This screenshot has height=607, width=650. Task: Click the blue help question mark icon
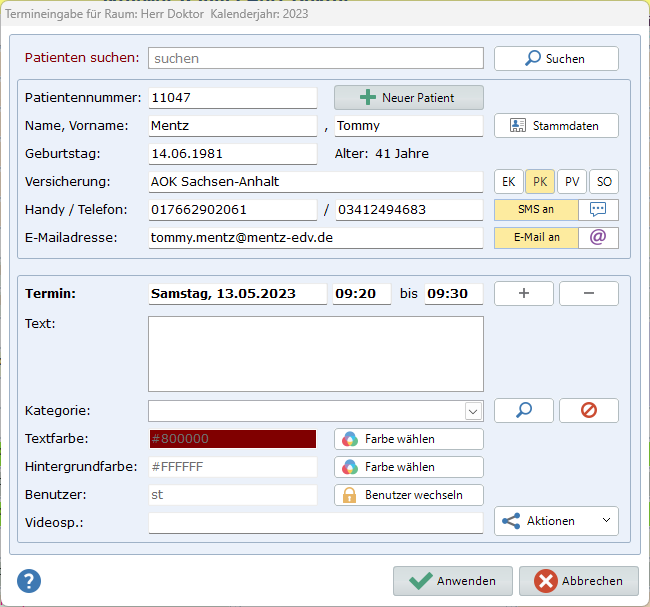point(29,580)
